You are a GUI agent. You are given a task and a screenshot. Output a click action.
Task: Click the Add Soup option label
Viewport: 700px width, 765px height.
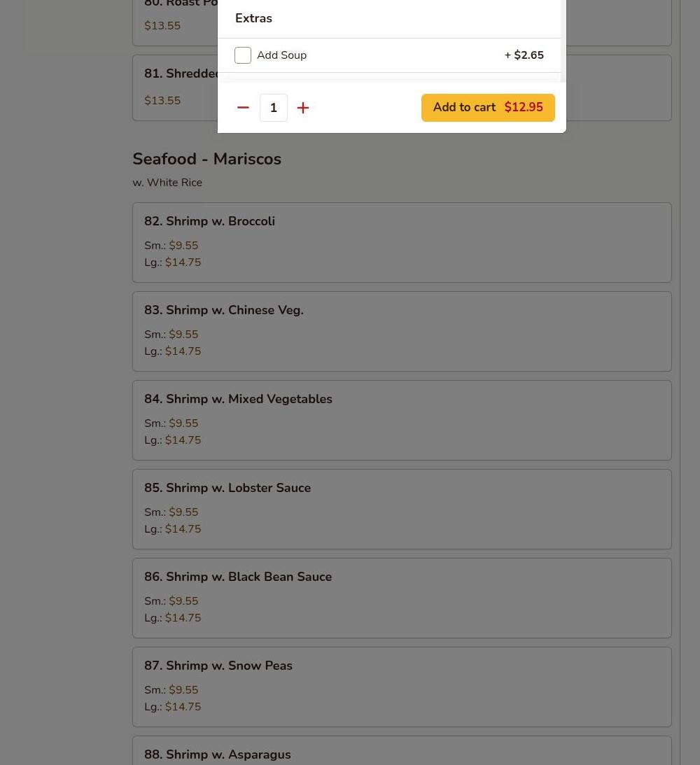coord(281,55)
